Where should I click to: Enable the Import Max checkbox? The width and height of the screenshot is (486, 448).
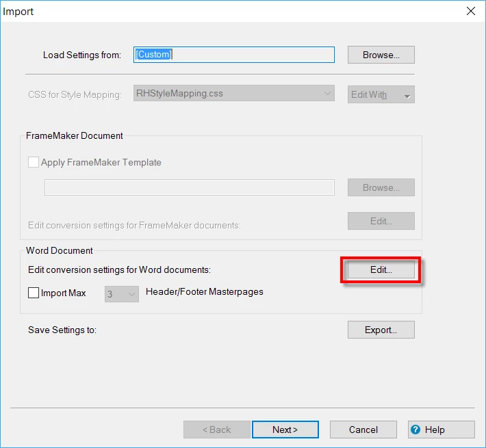34,293
